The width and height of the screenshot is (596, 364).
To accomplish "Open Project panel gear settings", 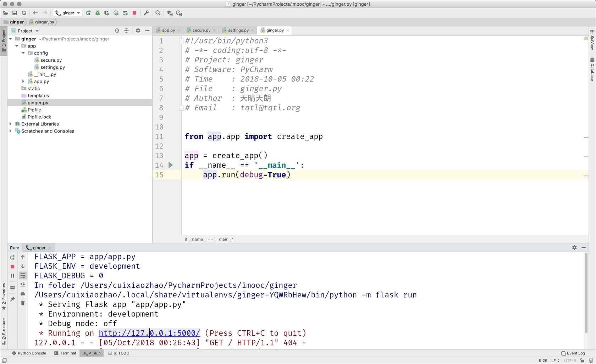I will tap(138, 31).
